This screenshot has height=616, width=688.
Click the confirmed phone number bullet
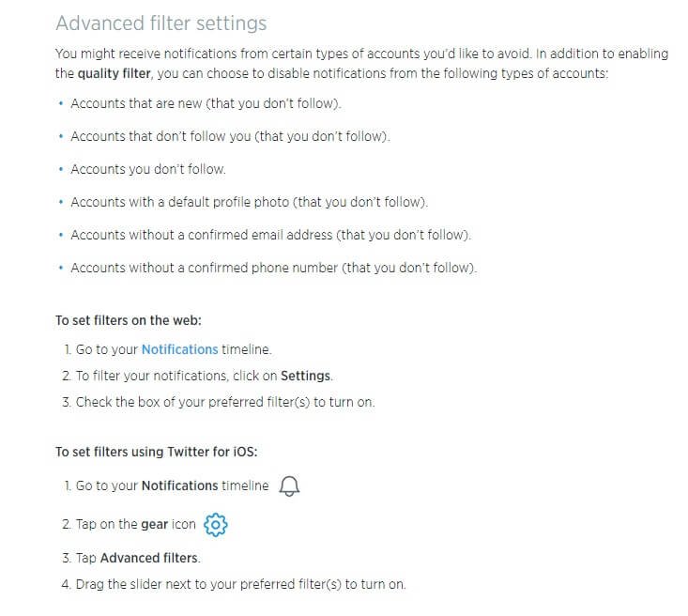[x=273, y=268]
